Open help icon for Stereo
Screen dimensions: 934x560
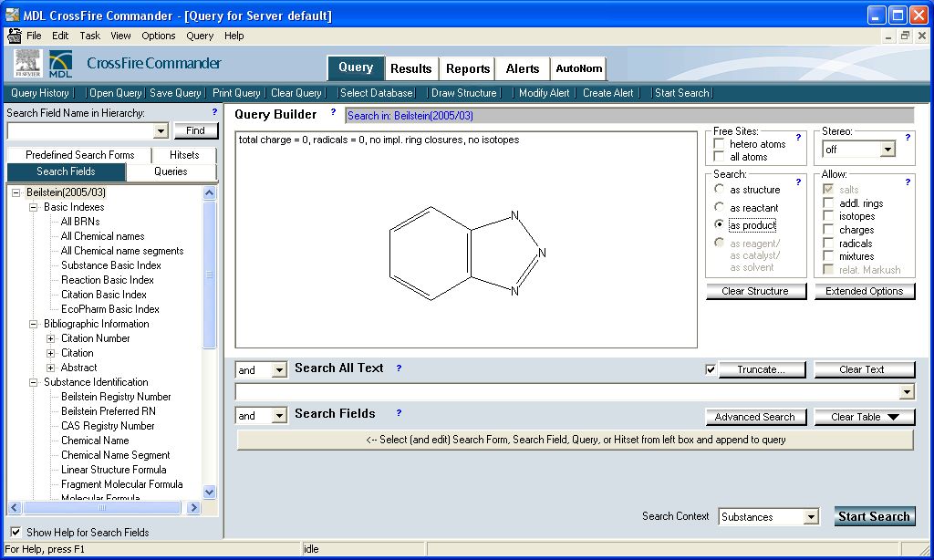[908, 138]
